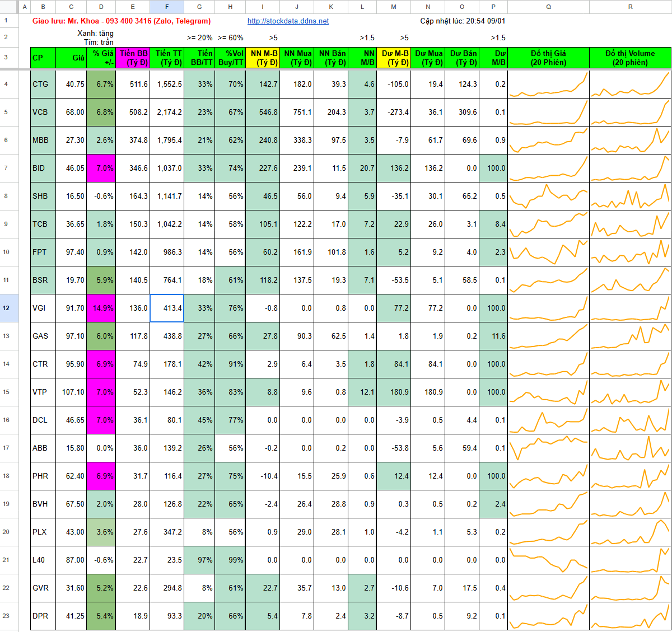Select the VGI ticker cell
672x632 pixels.
coord(43,308)
